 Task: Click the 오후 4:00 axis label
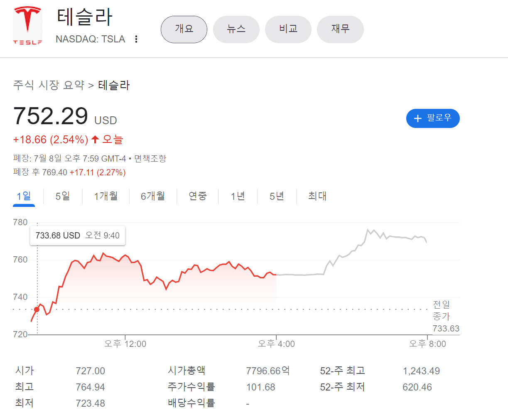click(x=276, y=344)
